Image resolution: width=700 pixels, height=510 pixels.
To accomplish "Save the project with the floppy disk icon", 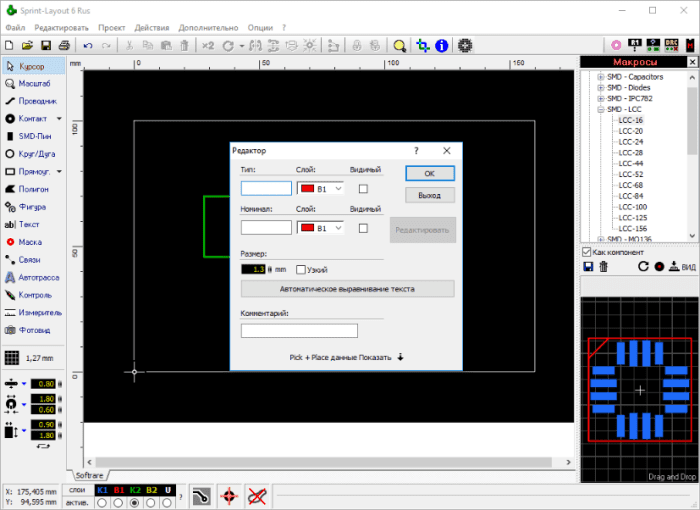I will (x=46, y=46).
